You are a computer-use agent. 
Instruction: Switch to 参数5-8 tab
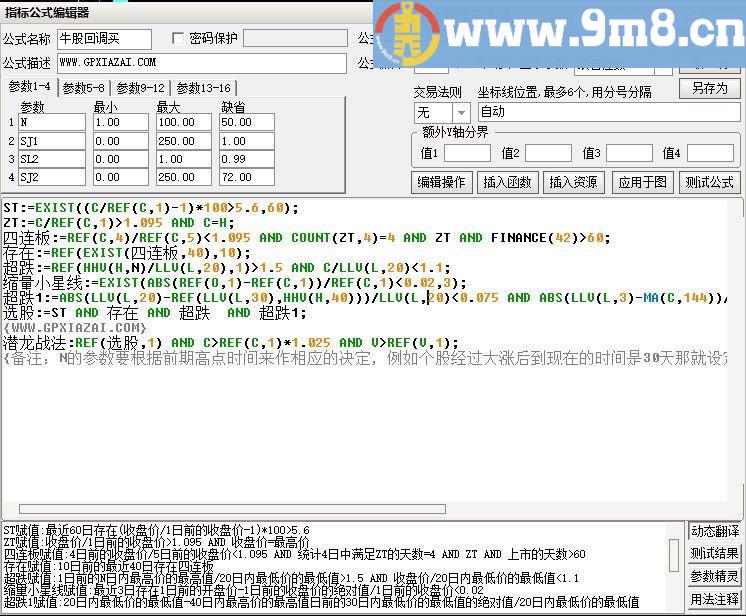[x=84, y=88]
